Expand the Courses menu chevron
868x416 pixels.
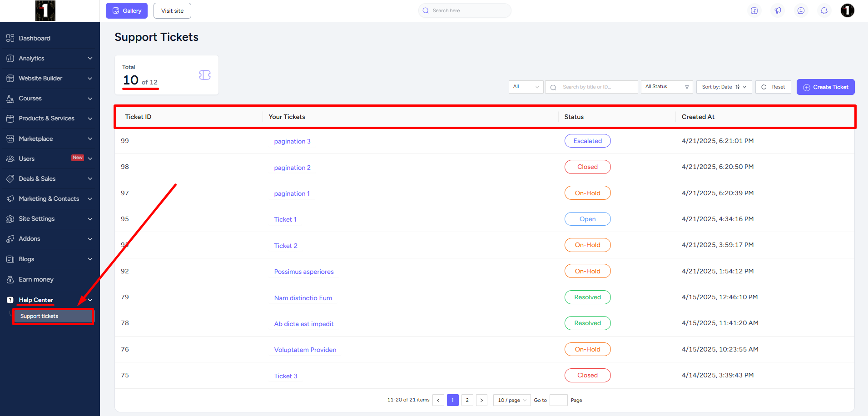point(90,99)
